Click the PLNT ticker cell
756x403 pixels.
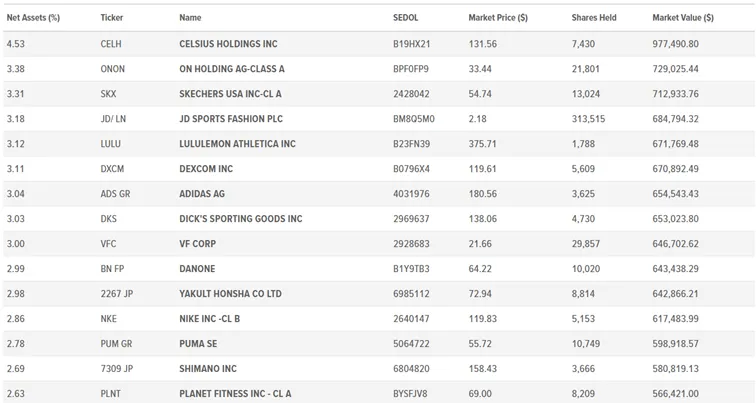click(110, 394)
